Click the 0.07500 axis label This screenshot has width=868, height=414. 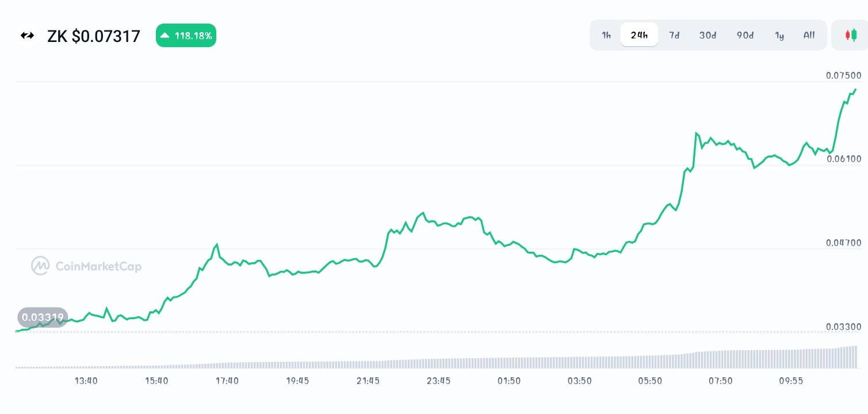point(844,75)
